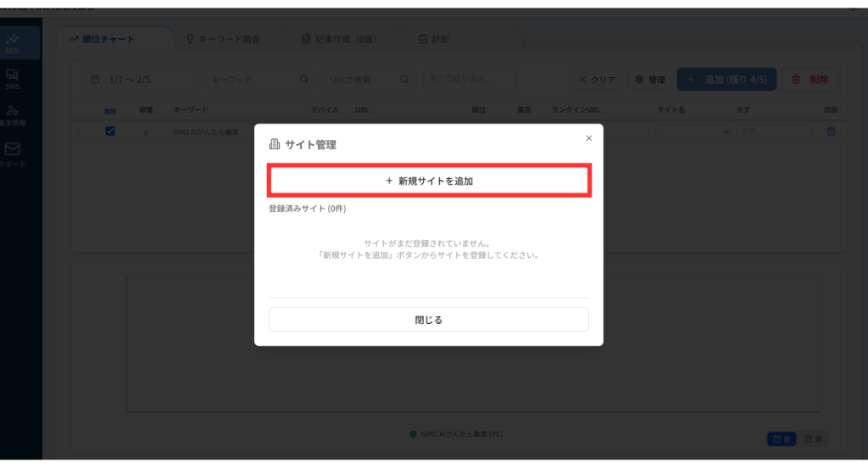868x468 pixels.
Task: Click the search icon in URL field
Action: pyautogui.click(x=405, y=80)
